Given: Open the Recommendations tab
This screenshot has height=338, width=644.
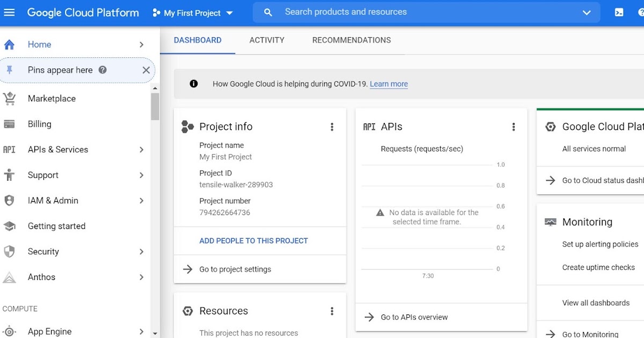Looking at the screenshot, I should click(352, 40).
